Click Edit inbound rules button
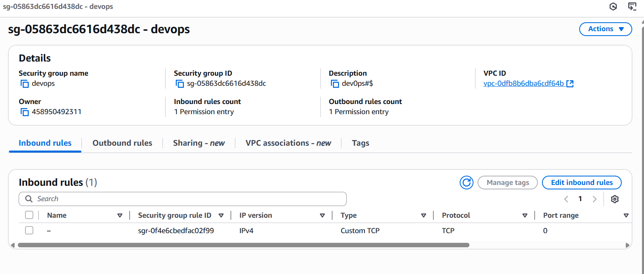Viewport: 644px width, 274px height. tap(582, 183)
